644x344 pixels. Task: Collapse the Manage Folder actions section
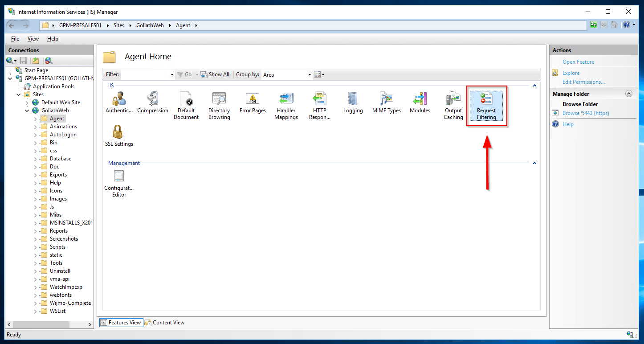629,93
